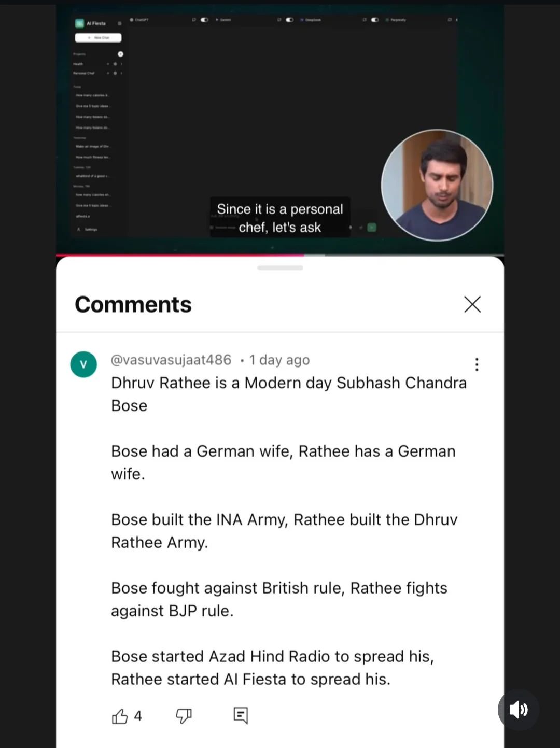Click the AI Fiesta logo in the sidebar
Viewport: 560px width, 748px height.
79,23
